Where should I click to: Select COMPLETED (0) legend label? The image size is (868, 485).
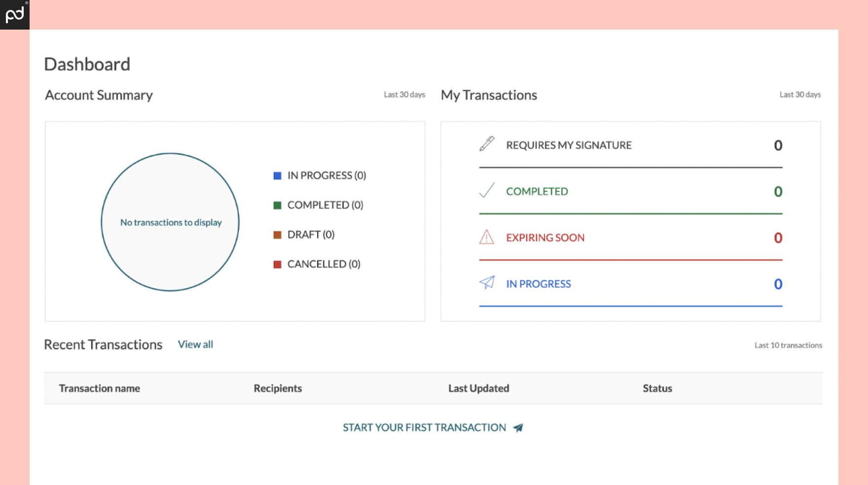tap(325, 205)
